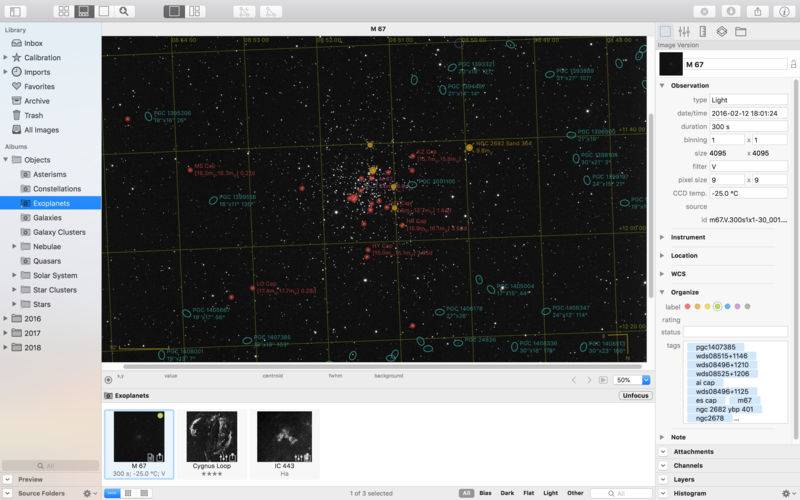
Task: Toggle the Preview panel chevron
Action: coord(7,480)
